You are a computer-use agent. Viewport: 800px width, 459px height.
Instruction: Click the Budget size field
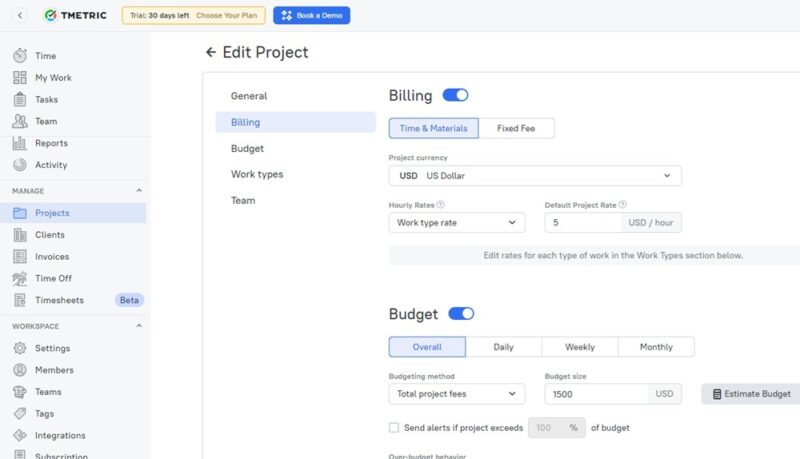[596, 394]
